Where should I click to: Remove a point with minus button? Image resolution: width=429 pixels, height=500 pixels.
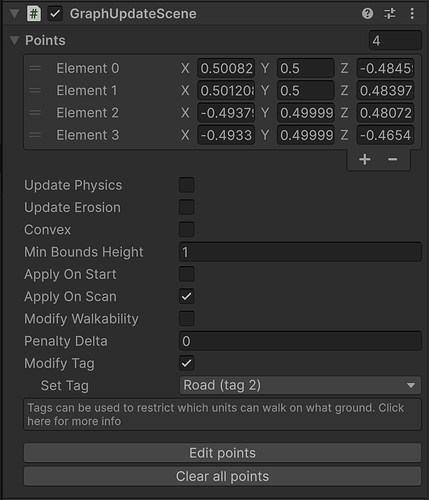(392, 159)
